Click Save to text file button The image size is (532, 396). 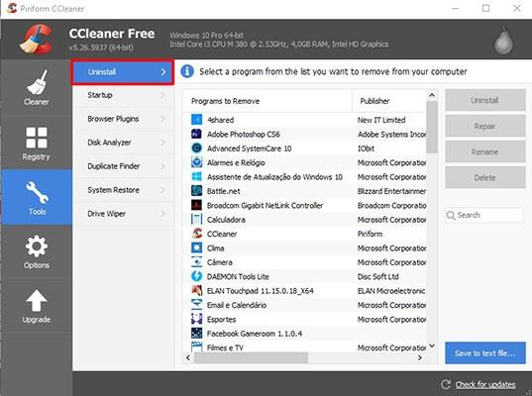point(485,353)
